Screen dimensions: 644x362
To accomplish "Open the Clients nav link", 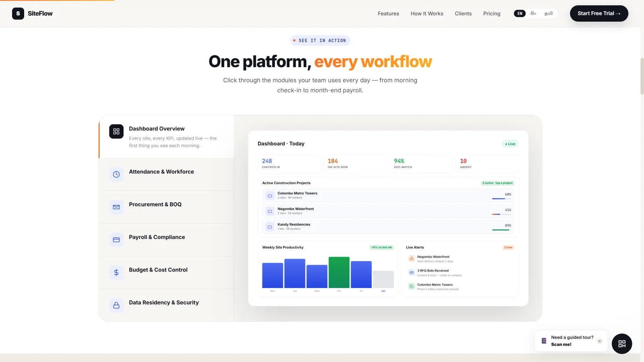I will tap(463, 13).
